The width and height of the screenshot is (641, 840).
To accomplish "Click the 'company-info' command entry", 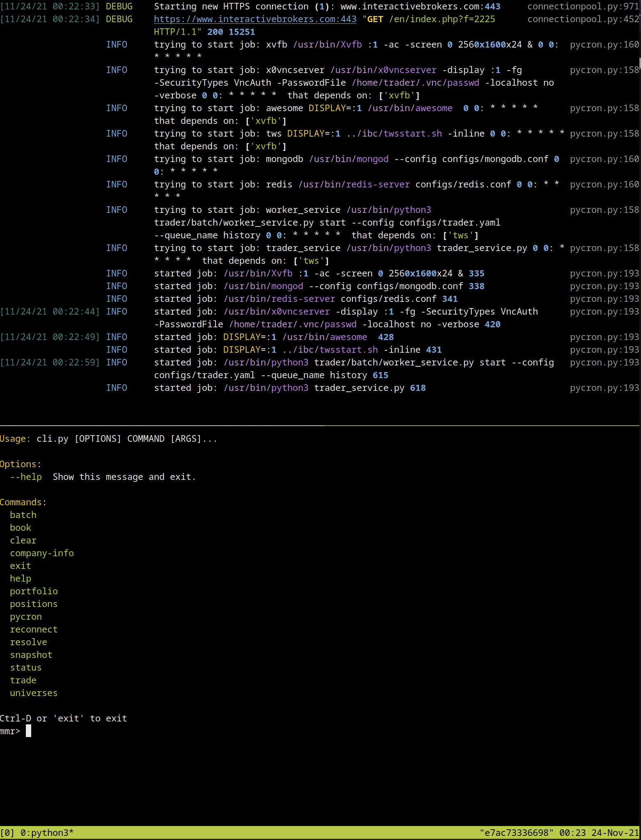I will [42, 553].
